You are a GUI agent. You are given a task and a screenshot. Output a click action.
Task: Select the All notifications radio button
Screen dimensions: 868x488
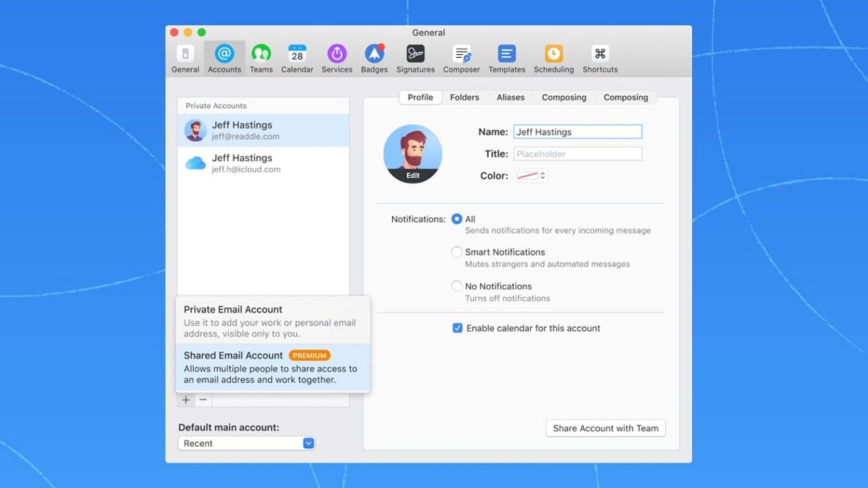coord(456,219)
